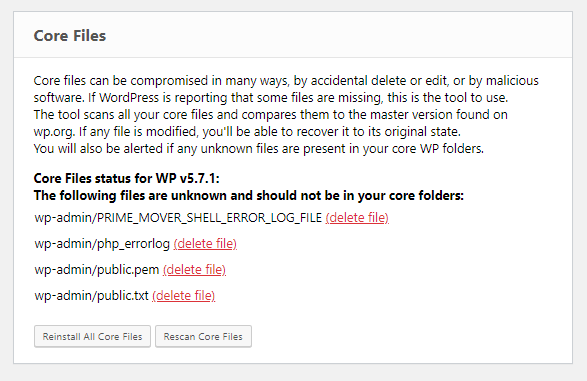Click the Core Files panel heading
This screenshot has width=587, height=381.
70,36
